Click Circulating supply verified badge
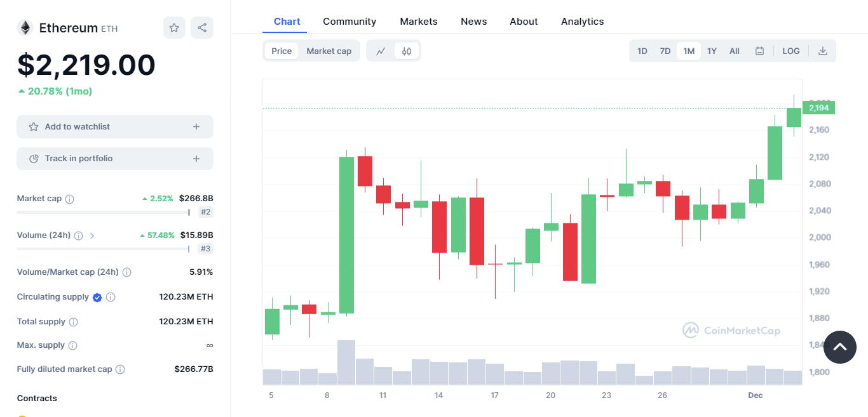The width and height of the screenshot is (868, 417). point(97,297)
